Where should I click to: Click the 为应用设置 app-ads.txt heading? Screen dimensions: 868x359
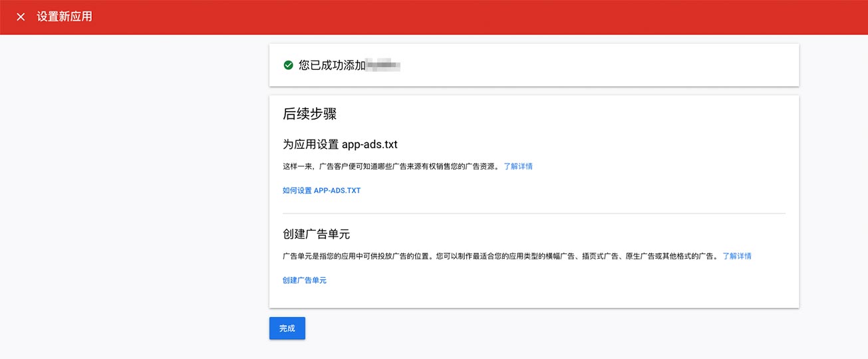(x=340, y=144)
